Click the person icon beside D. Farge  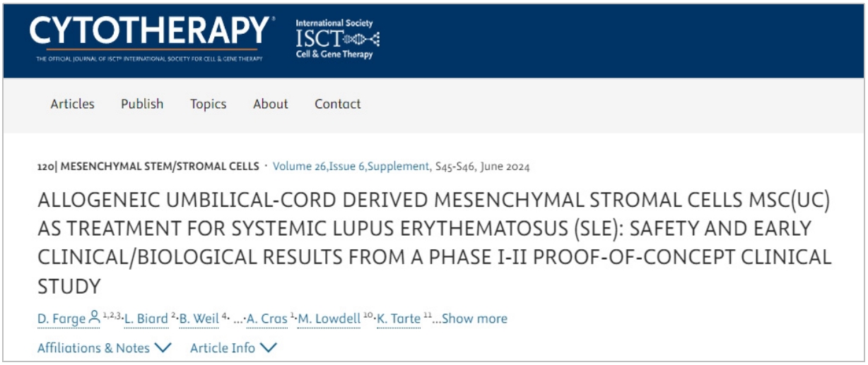[94, 318]
